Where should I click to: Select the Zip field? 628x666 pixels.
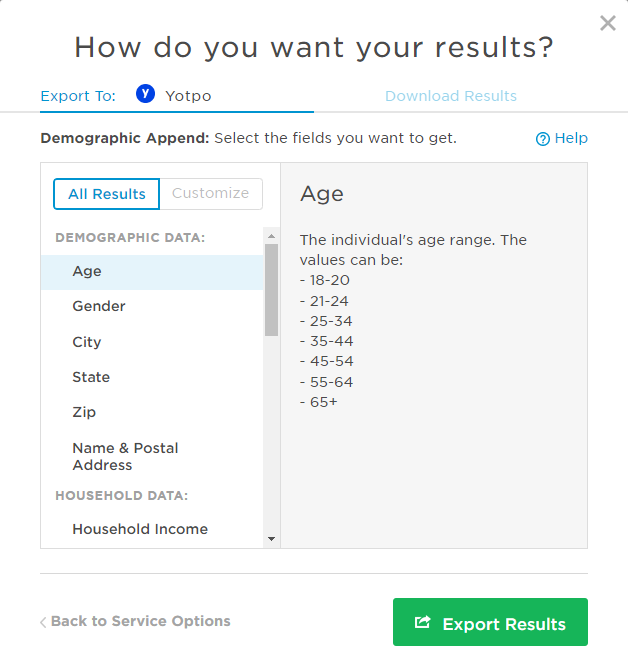[x=84, y=412]
